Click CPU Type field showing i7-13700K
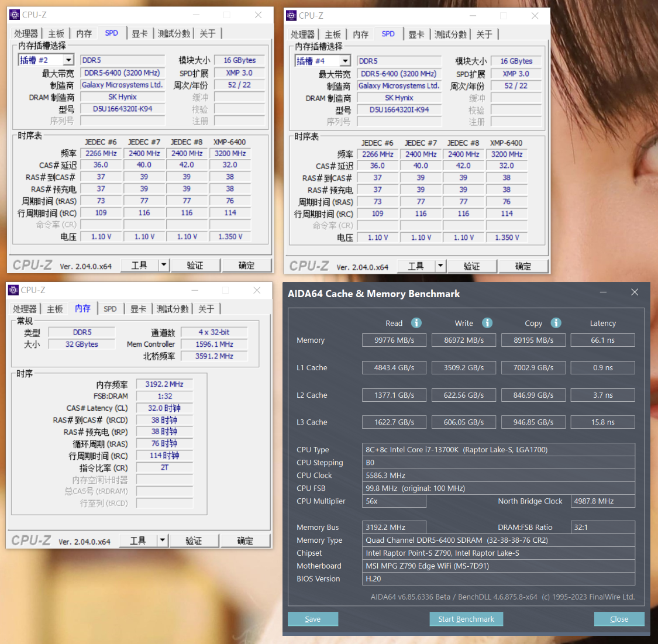The width and height of the screenshot is (658, 644). [498, 449]
